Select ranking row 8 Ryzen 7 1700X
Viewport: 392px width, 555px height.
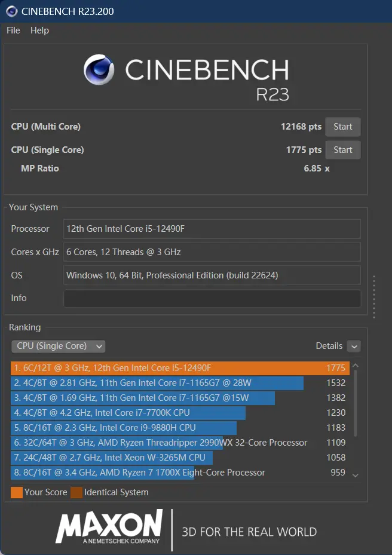pos(180,473)
